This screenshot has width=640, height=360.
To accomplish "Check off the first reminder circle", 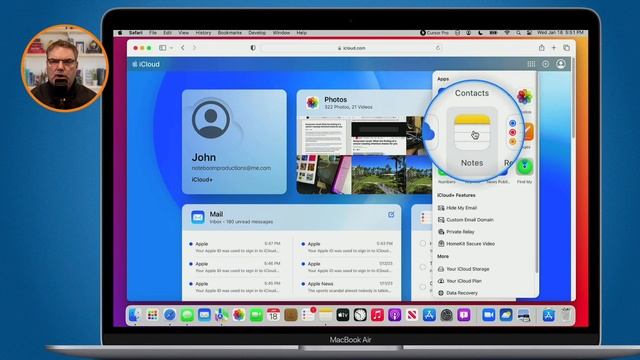I will click(x=423, y=243).
